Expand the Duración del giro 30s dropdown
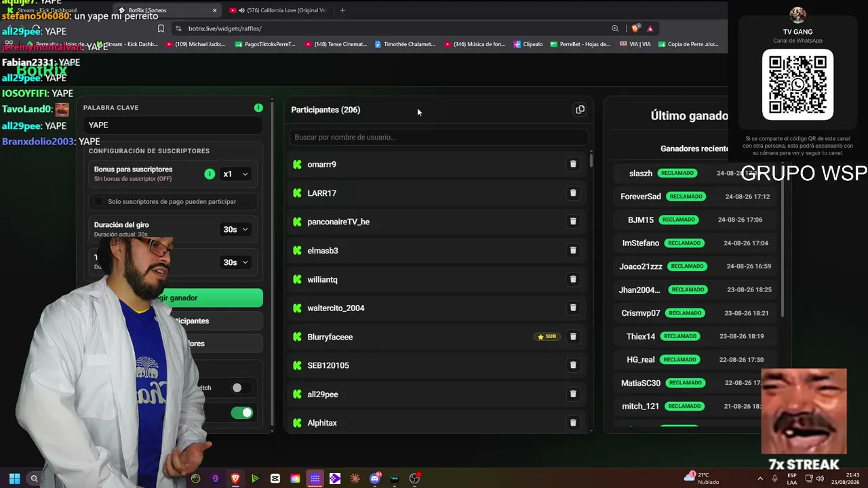 tap(235, 230)
